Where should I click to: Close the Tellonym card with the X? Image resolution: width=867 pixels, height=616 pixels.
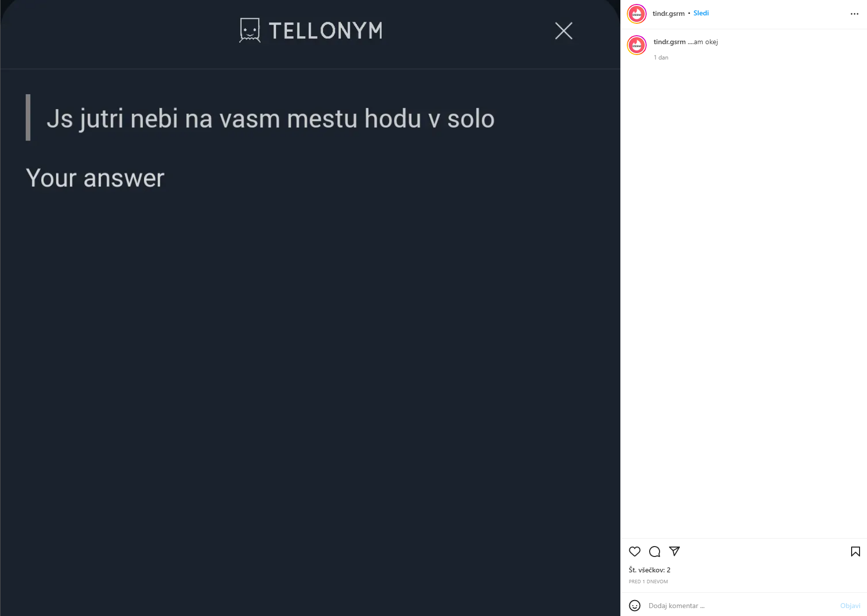(x=564, y=31)
